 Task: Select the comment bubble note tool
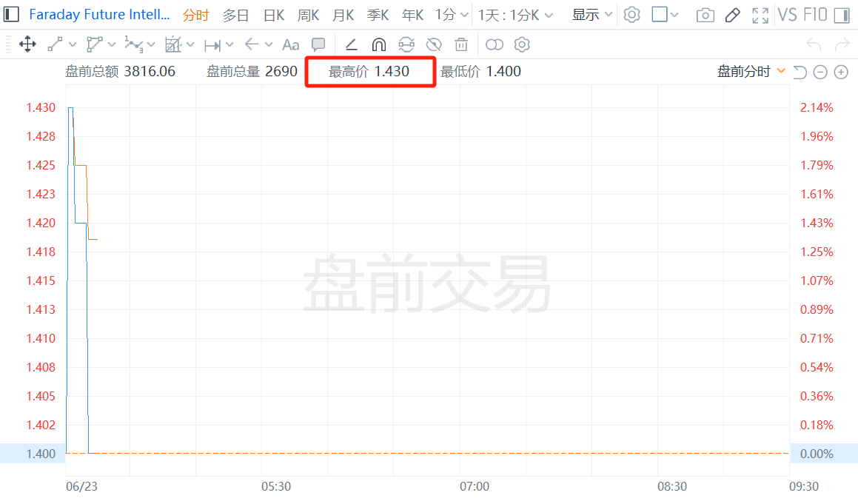(318, 45)
